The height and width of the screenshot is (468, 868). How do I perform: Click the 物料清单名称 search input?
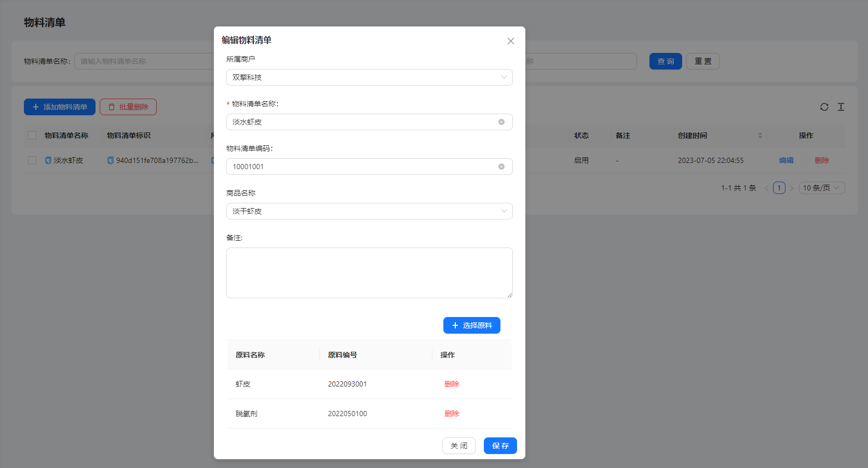[145, 61]
